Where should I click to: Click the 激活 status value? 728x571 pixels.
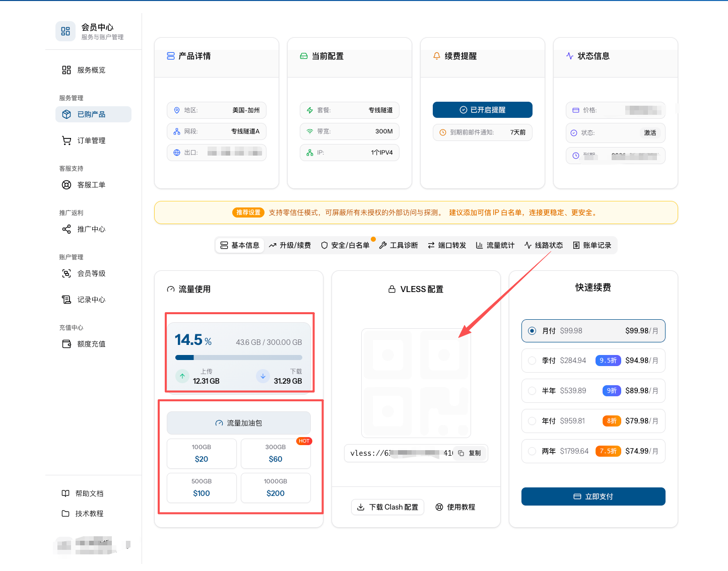pos(650,133)
